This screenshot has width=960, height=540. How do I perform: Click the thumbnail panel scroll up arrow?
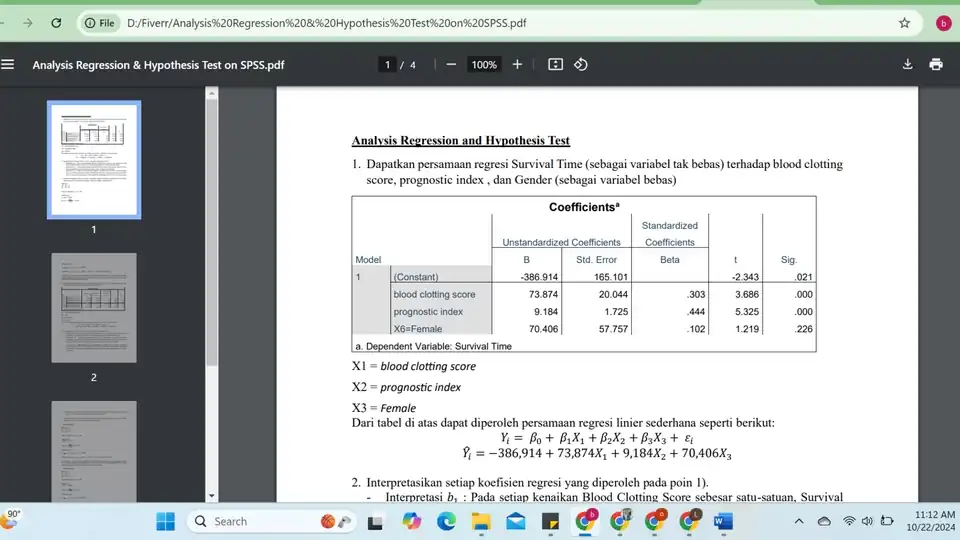point(212,93)
